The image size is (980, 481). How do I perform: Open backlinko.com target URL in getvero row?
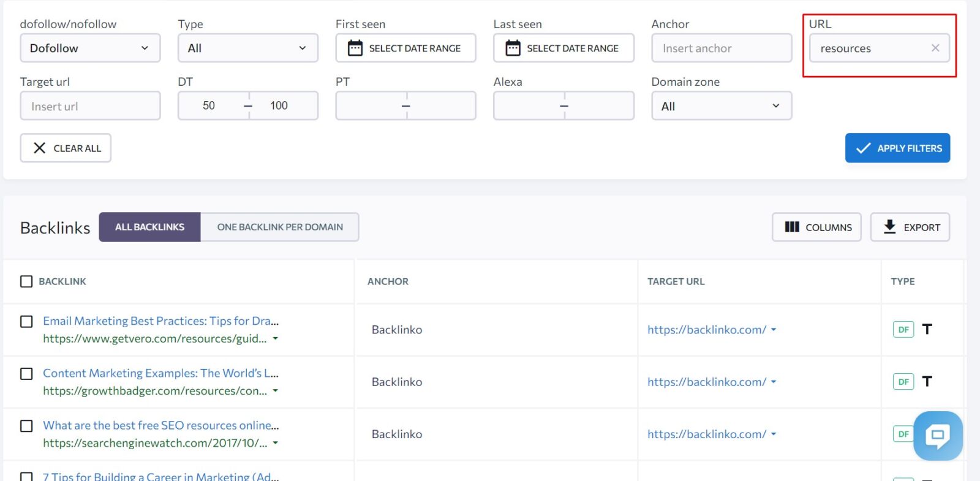point(707,330)
